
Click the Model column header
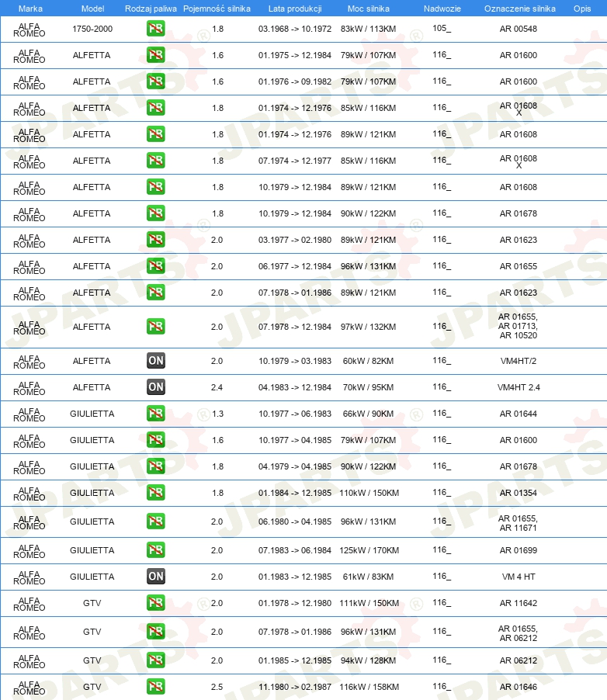coord(93,9)
